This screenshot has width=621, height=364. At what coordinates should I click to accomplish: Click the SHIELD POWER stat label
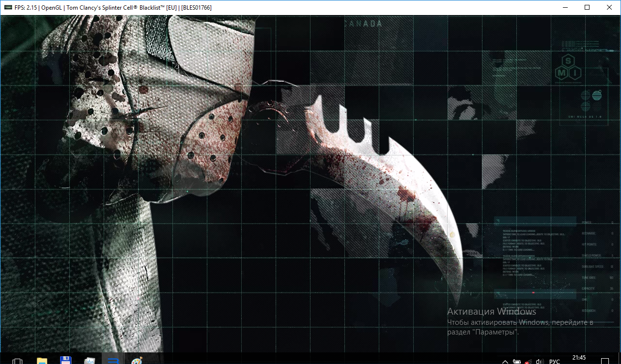click(x=591, y=255)
